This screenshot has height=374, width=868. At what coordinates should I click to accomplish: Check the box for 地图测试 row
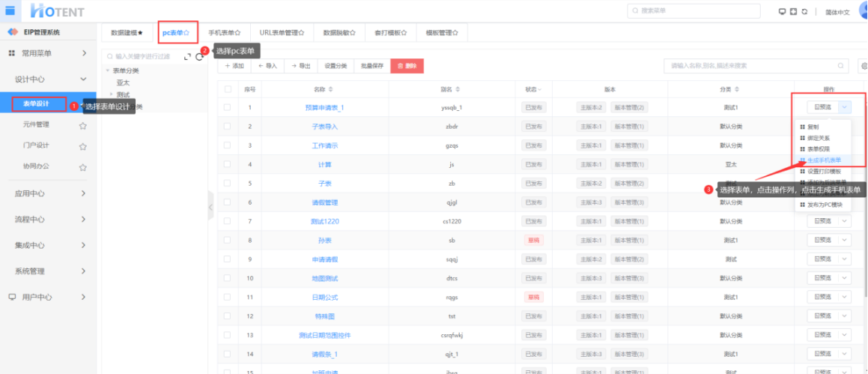[228, 277]
